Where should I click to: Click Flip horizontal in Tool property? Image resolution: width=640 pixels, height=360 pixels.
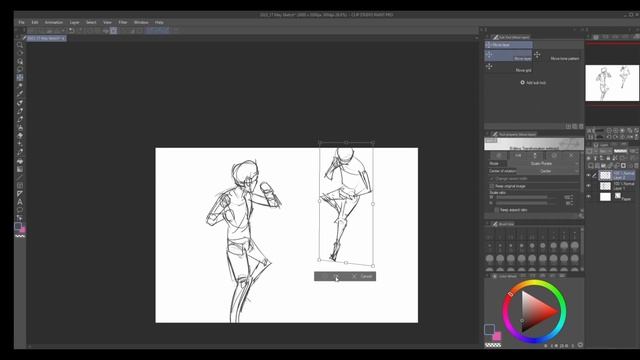pos(518,156)
